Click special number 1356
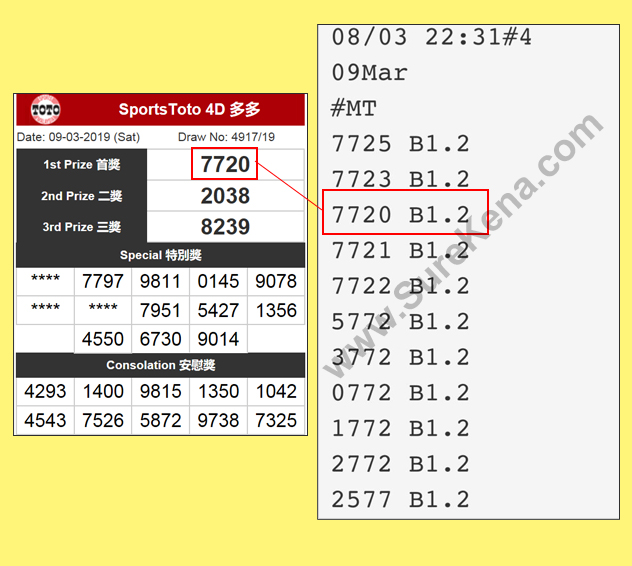 pos(276,310)
